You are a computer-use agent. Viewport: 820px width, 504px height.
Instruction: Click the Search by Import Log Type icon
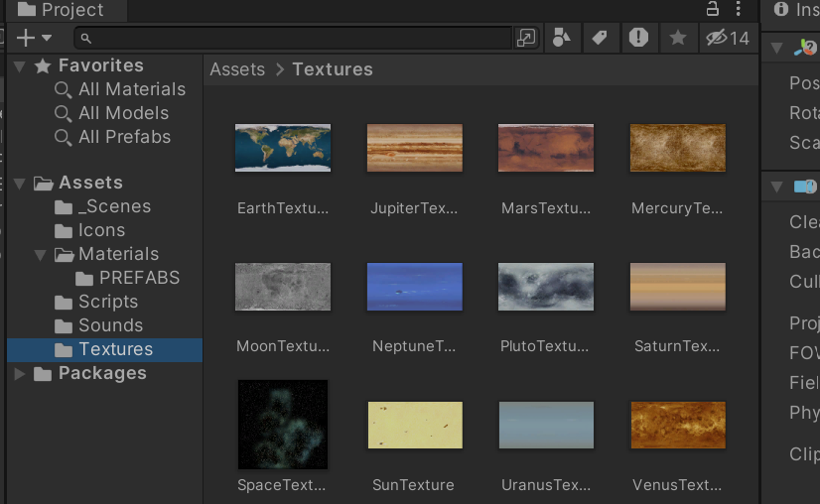coord(638,38)
